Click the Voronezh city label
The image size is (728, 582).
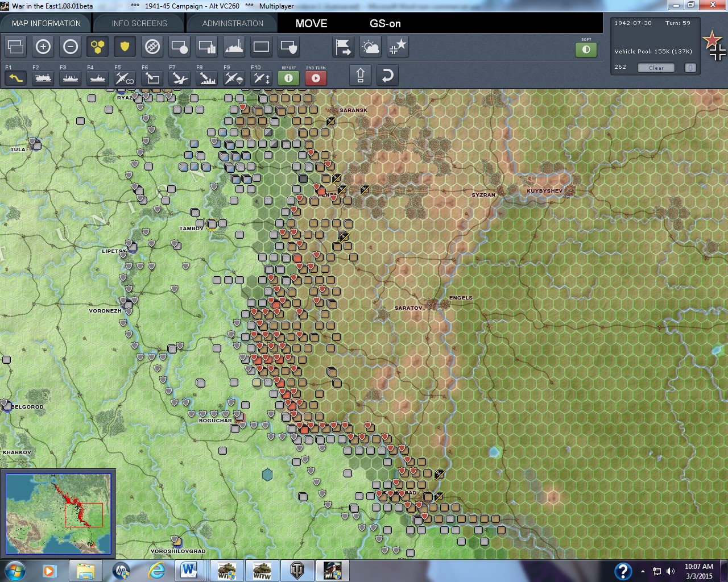(x=105, y=311)
